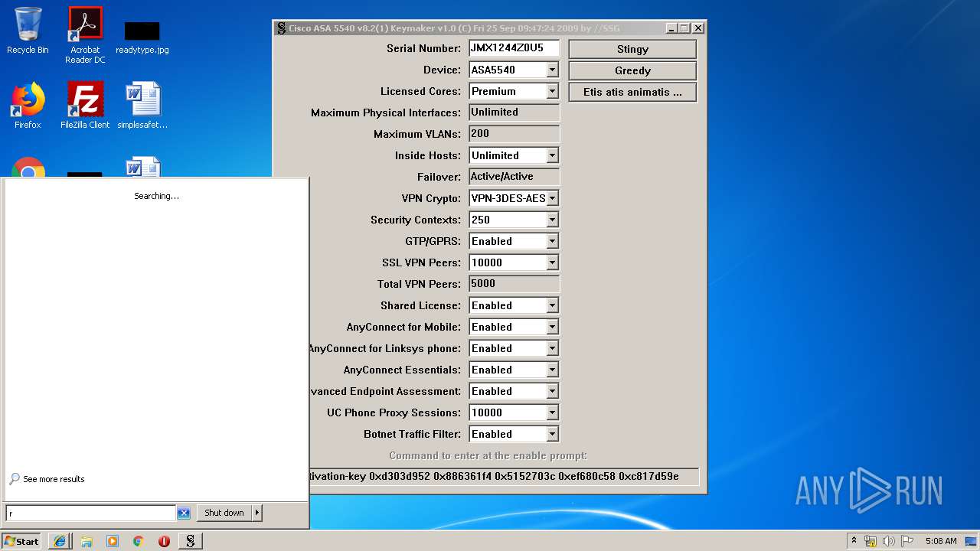The image size is (980, 551).
Task: Click the Keymaker title bar icon
Action: 281,28
